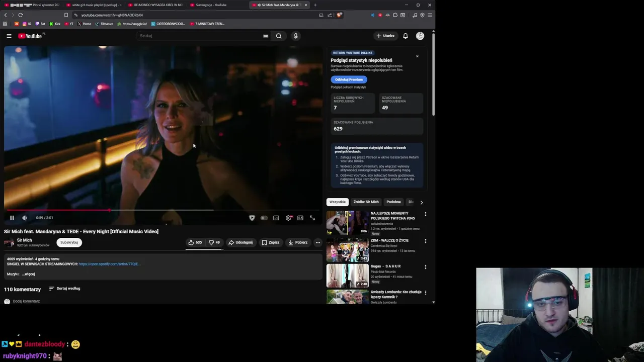Open Podgląd pełnych statystyk link
This screenshot has width=644, height=362.
point(348,87)
